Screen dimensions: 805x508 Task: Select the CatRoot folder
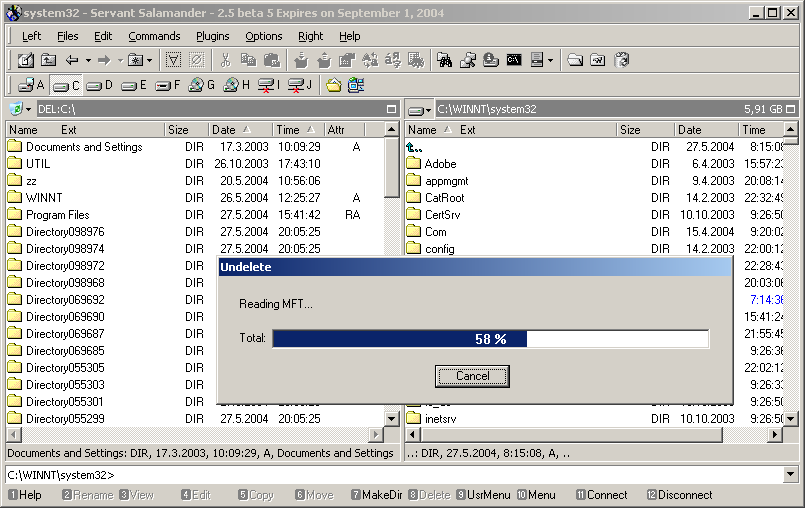[x=444, y=198]
